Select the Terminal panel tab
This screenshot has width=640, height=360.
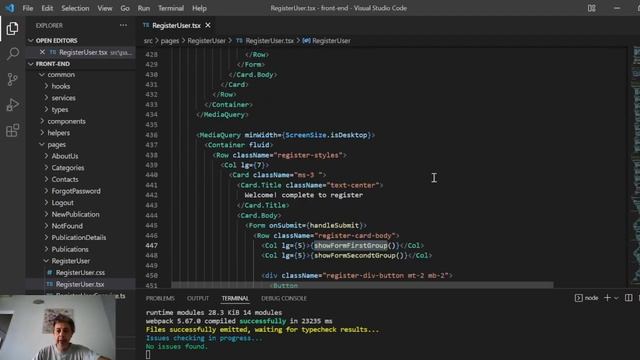point(235,298)
